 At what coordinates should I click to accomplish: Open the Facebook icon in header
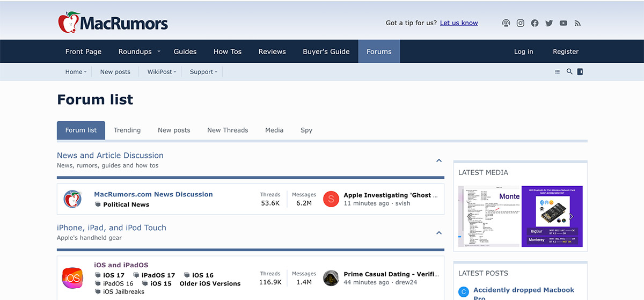535,23
